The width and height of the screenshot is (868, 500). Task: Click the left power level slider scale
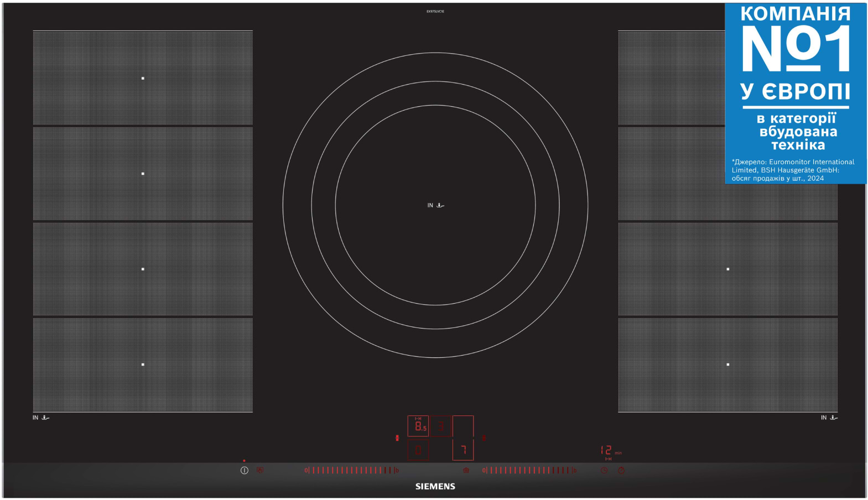pyautogui.click(x=351, y=470)
